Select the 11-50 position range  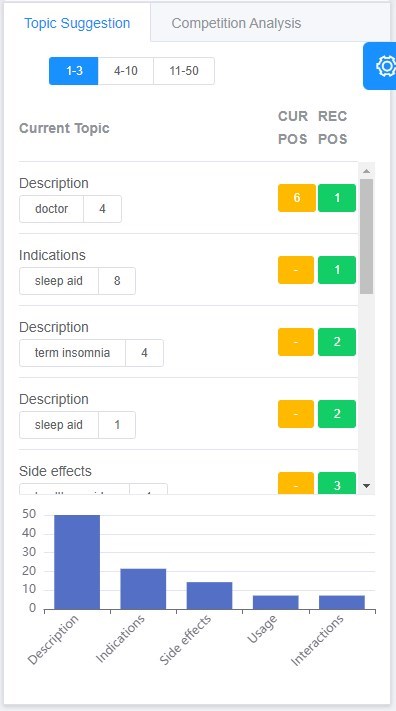(x=184, y=71)
